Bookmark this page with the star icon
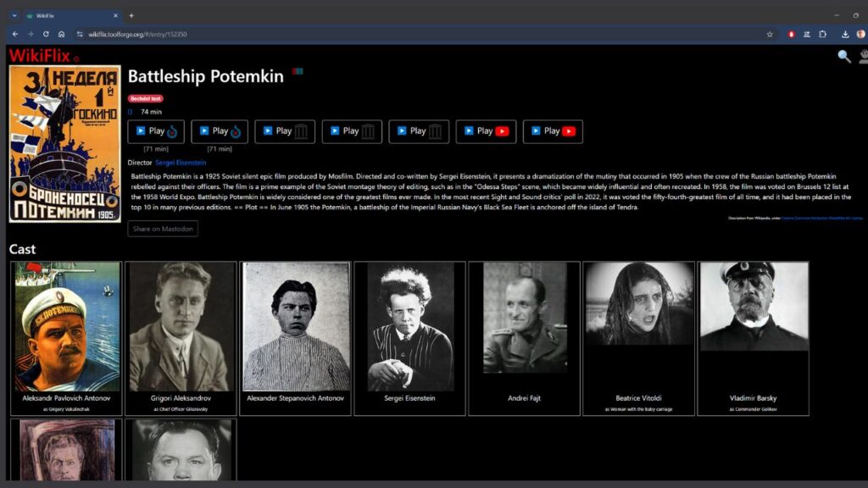 tap(770, 34)
